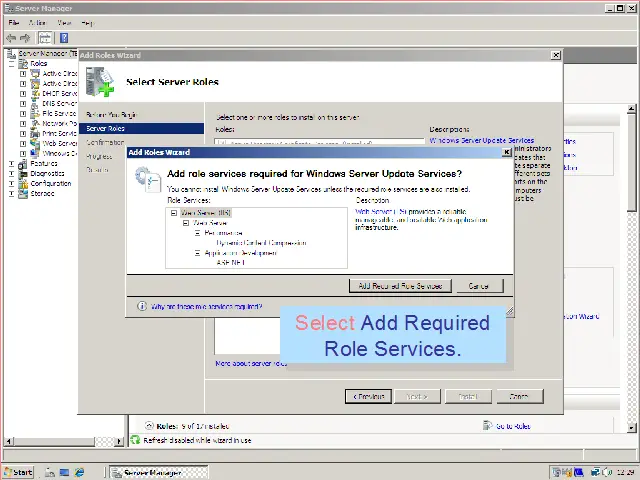
Task: Collapse the Web Server (IIS) tree node
Action: point(174,213)
